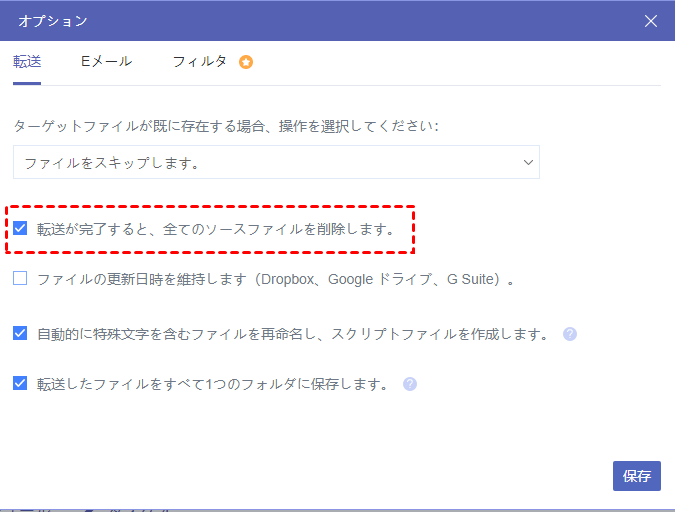Uncheck delete source files after transfer

coord(20,228)
